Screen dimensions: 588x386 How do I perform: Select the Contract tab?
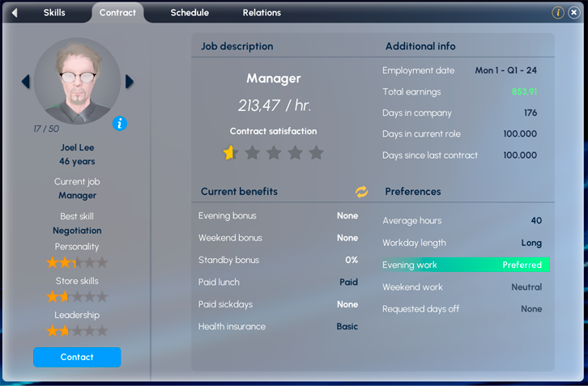point(117,13)
